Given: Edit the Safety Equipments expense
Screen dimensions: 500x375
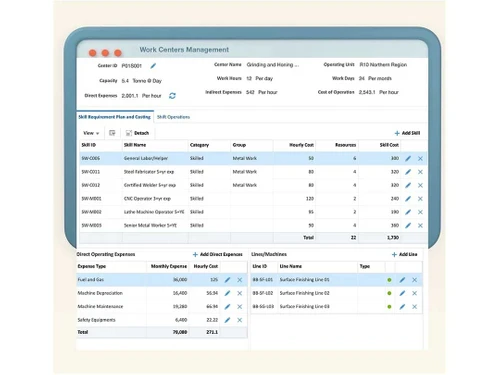Looking at the screenshot, I should click(x=227, y=320).
